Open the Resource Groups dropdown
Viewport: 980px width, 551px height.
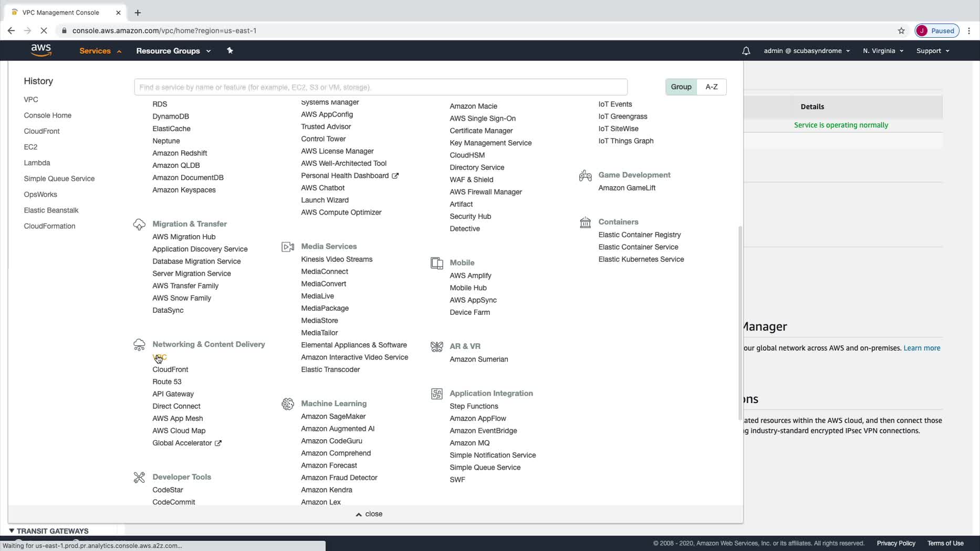(173, 51)
